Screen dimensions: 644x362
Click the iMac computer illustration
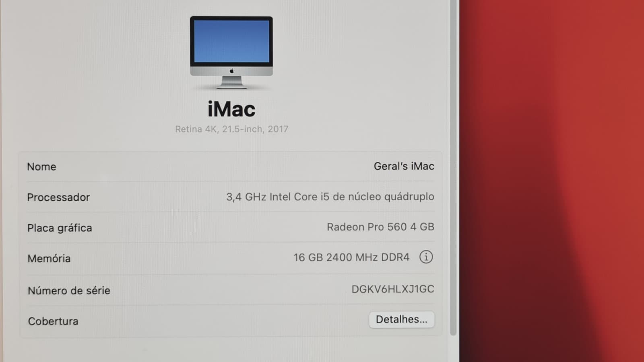pyautogui.click(x=231, y=52)
